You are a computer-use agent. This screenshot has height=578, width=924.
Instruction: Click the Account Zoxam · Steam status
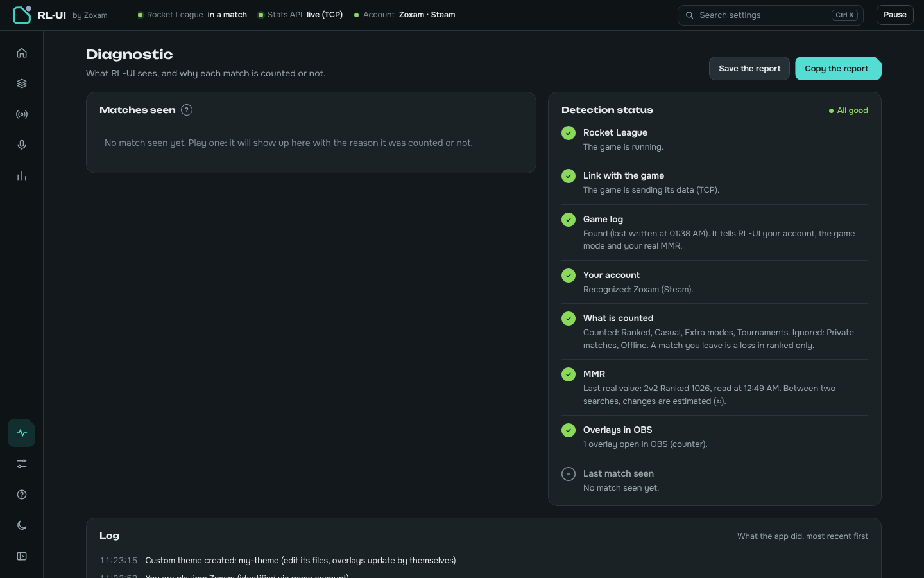point(405,15)
